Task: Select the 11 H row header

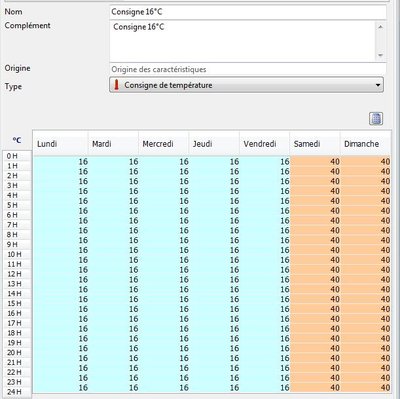Action: (x=17, y=264)
